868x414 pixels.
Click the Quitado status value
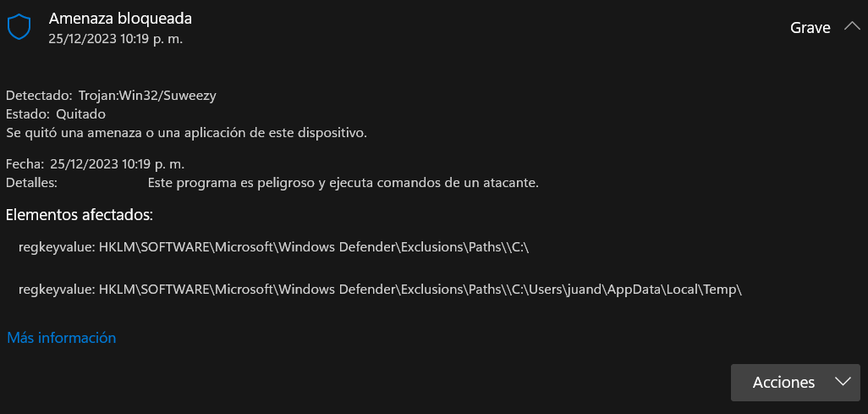pos(81,115)
